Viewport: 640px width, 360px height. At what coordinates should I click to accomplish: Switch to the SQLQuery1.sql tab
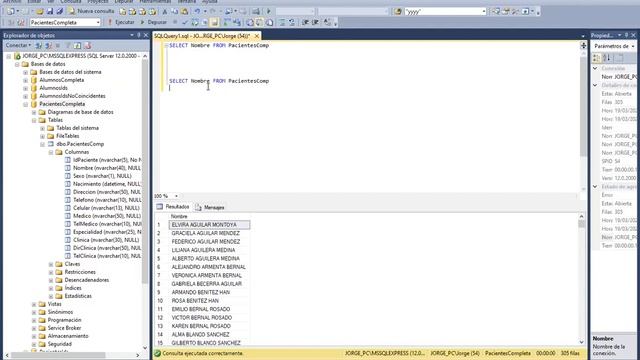tap(202, 36)
